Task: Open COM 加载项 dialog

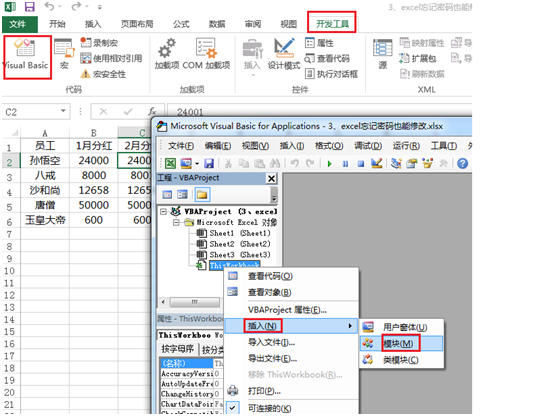Action: pyautogui.click(x=206, y=54)
